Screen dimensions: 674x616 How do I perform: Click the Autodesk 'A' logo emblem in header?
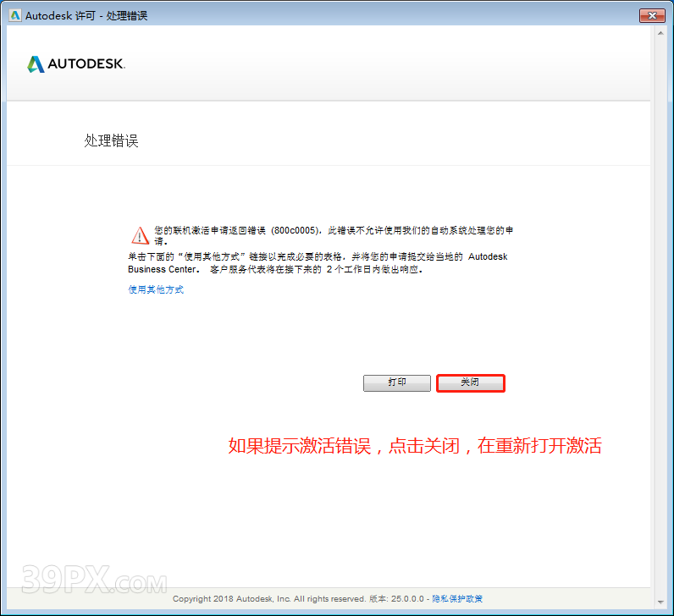click(36, 64)
